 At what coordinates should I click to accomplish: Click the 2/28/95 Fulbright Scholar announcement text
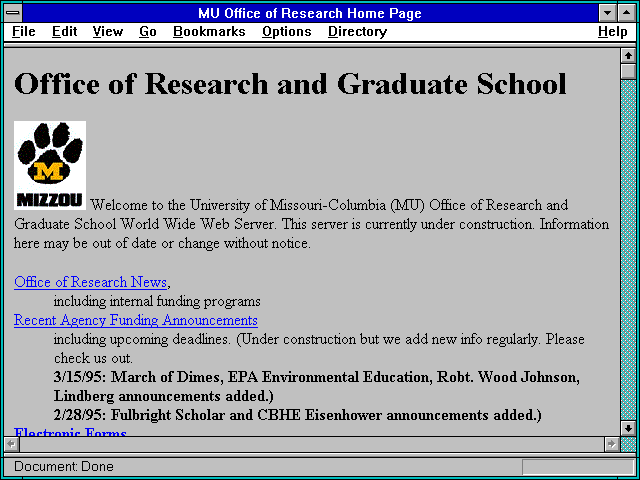[x=298, y=415]
